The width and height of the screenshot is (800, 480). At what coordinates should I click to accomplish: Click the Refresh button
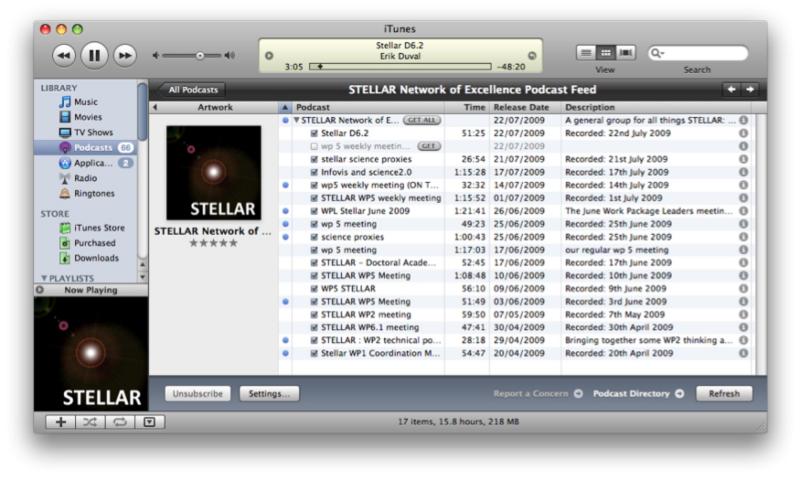[x=723, y=394]
